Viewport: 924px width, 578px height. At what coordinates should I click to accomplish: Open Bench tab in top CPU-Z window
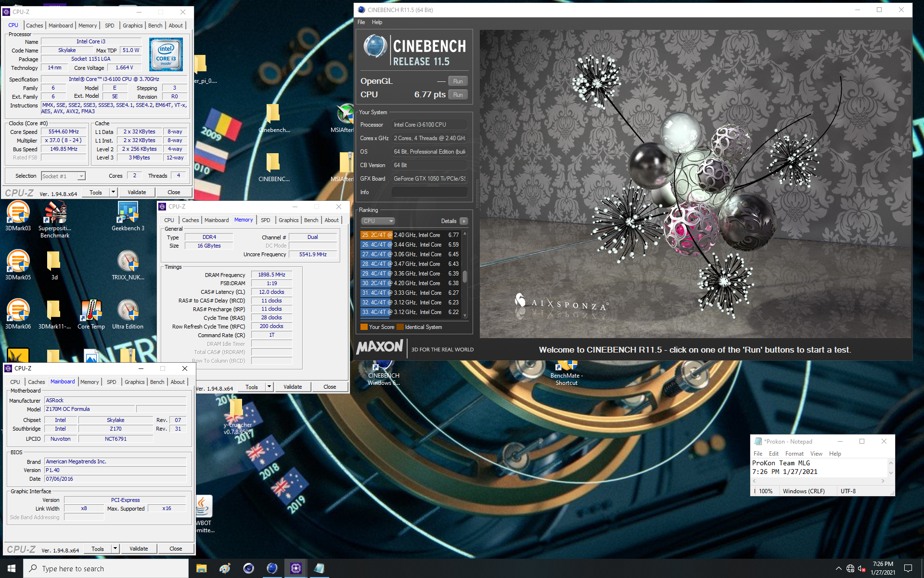pyautogui.click(x=155, y=26)
